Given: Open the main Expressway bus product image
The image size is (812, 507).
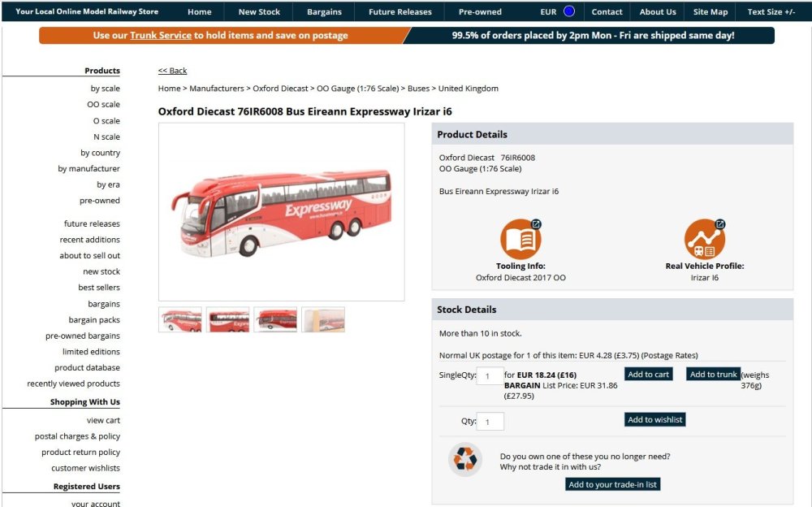Looking at the screenshot, I should click(x=281, y=212).
